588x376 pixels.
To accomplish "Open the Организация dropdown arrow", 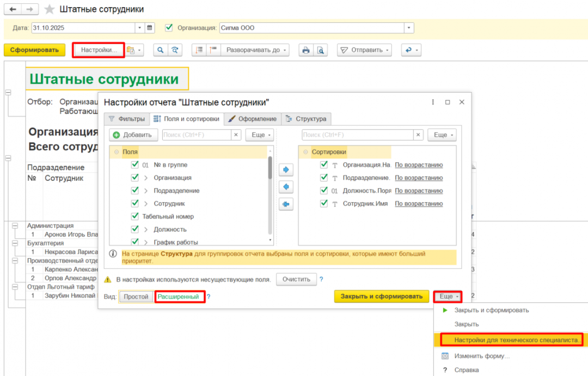I will click(409, 28).
